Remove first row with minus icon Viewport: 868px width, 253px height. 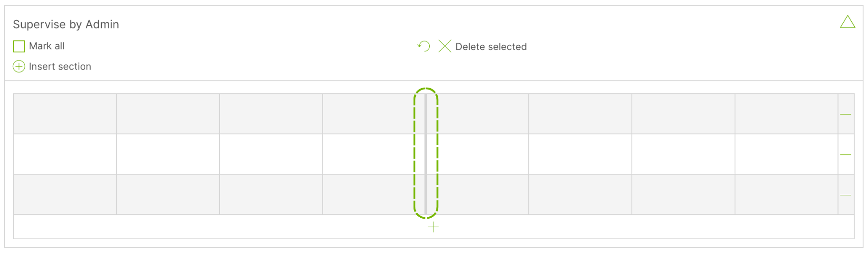846,114
